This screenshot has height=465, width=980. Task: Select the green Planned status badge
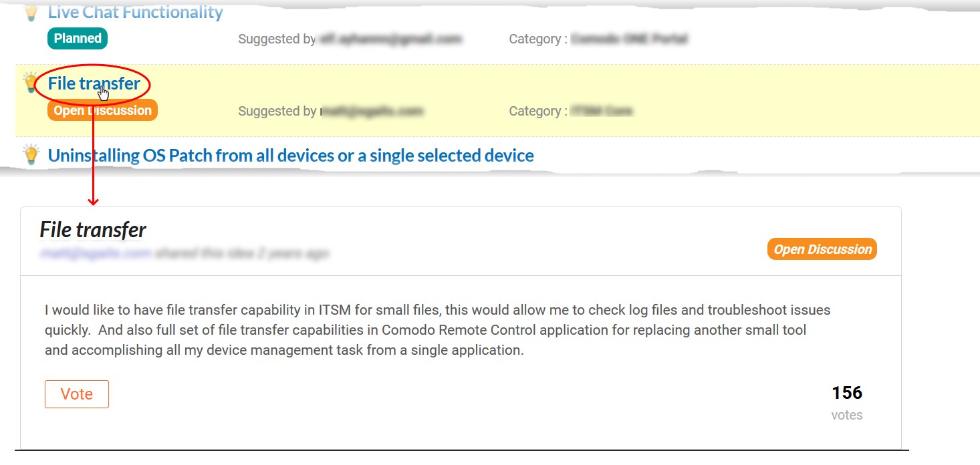pos(78,38)
